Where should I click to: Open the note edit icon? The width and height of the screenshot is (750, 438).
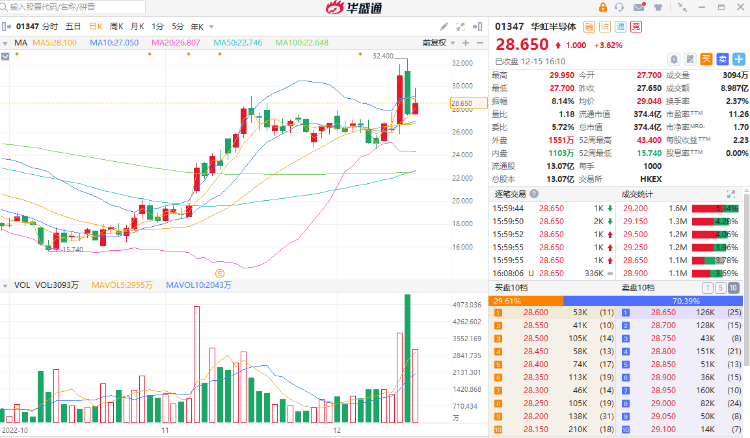[690, 59]
